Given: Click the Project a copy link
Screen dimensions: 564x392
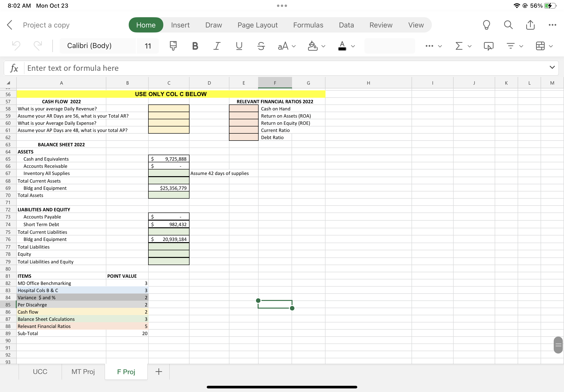Looking at the screenshot, I should tap(46, 25).
